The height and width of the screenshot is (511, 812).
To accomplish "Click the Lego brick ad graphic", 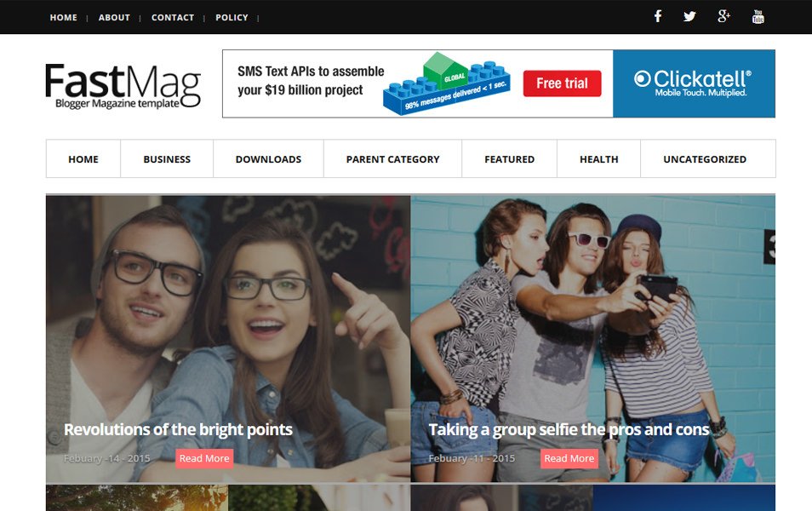I will (446, 83).
